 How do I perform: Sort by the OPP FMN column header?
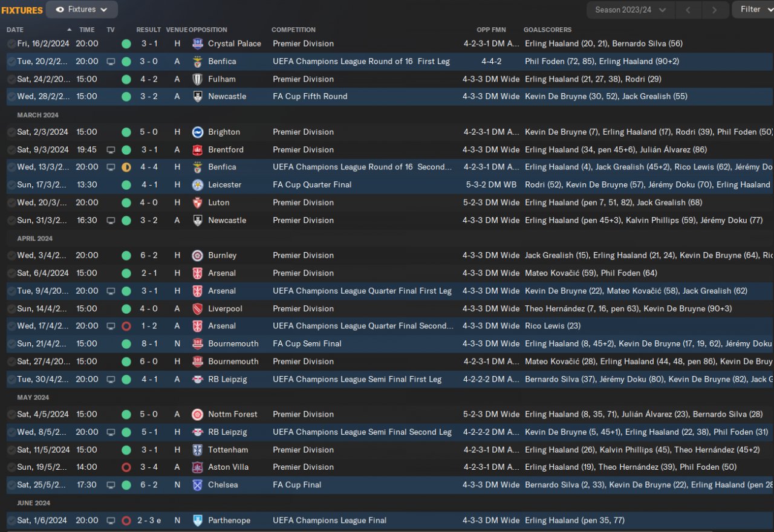[491, 30]
